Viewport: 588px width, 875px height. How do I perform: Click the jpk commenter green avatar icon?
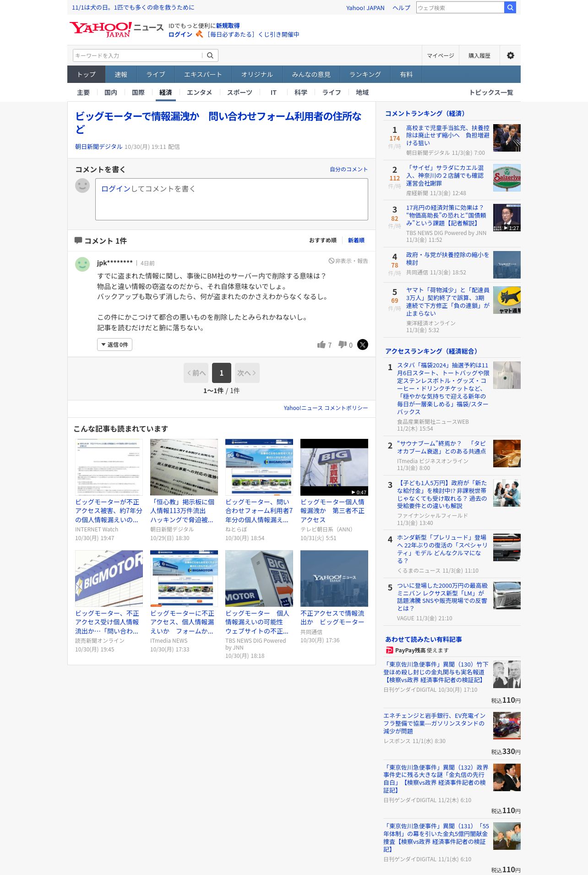coord(82,264)
